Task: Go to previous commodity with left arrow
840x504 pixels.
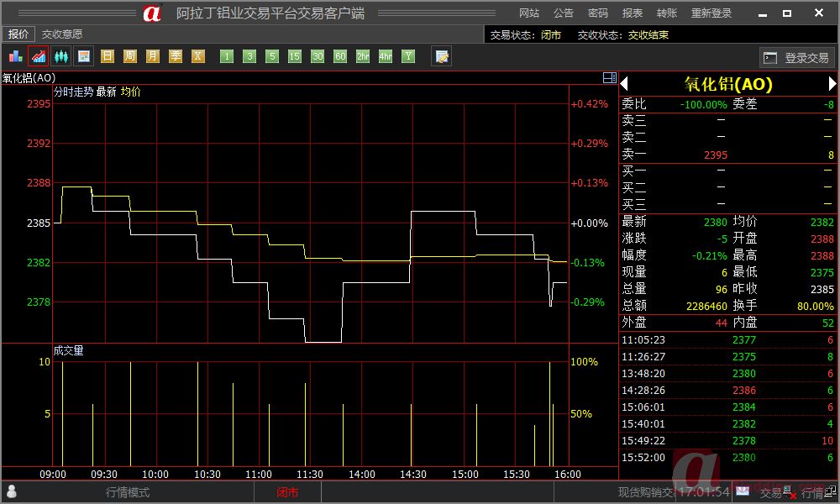Action: [624, 83]
